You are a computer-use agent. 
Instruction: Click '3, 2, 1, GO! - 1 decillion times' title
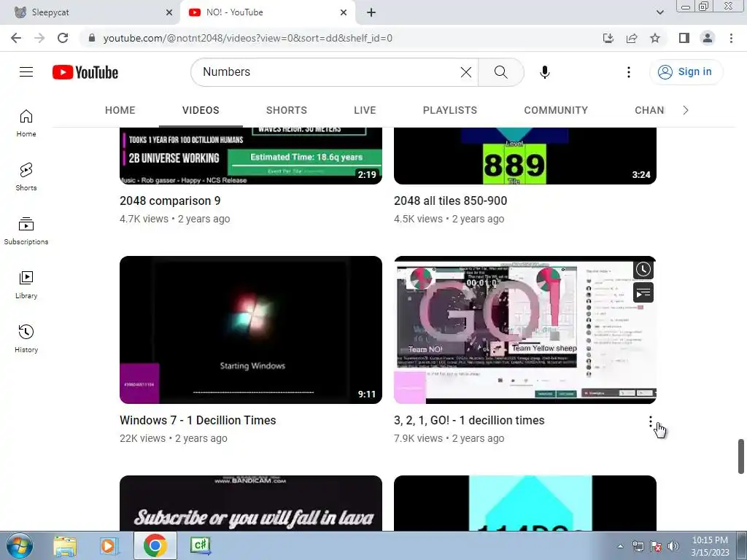click(469, 421)
